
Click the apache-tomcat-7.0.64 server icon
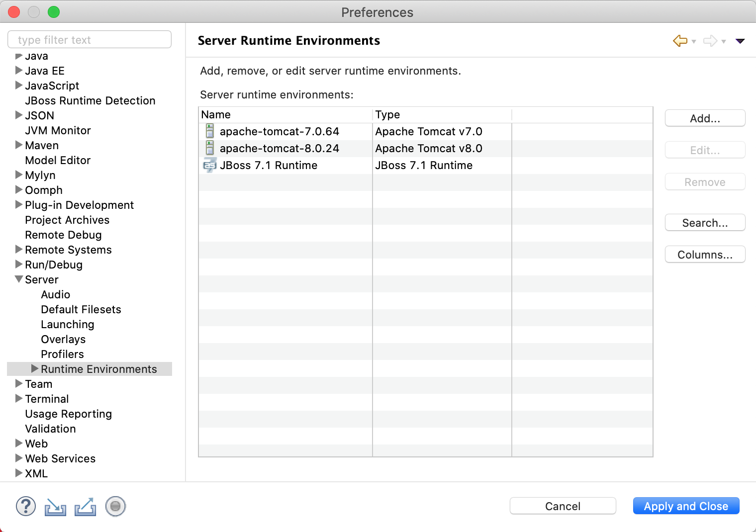click(x=210, y=131)
